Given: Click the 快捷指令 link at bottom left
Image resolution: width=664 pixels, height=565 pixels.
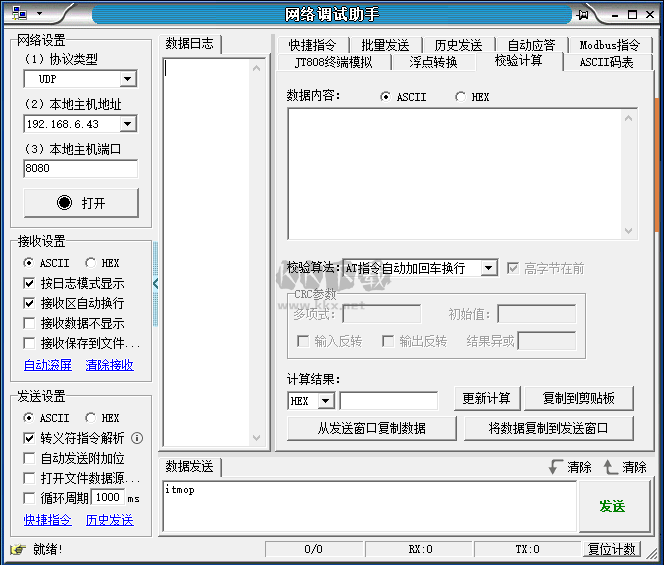Looking at the screenshot, I should tap(48, 520).
